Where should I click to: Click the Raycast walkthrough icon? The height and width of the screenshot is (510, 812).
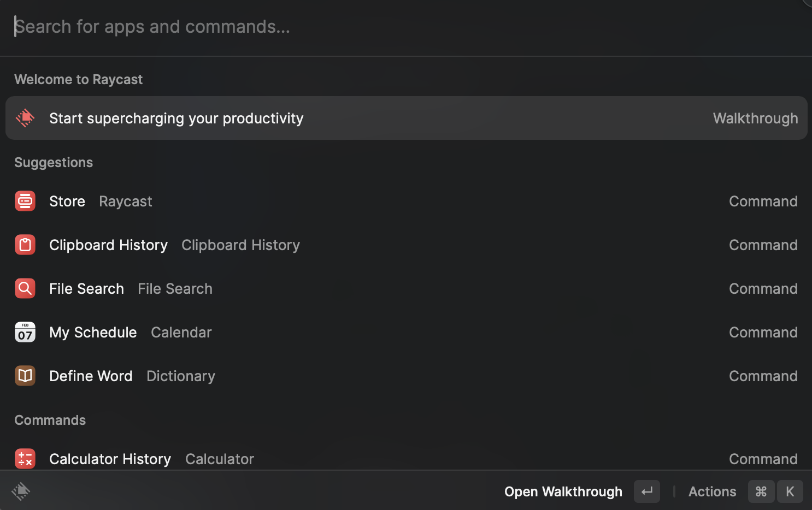point(25,118)
